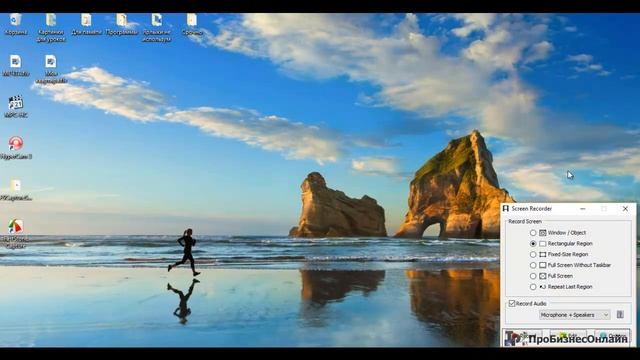Open the Корзина recycle bin icon
The width and height of the screenshot is (640, 360).
pos(16,24)
